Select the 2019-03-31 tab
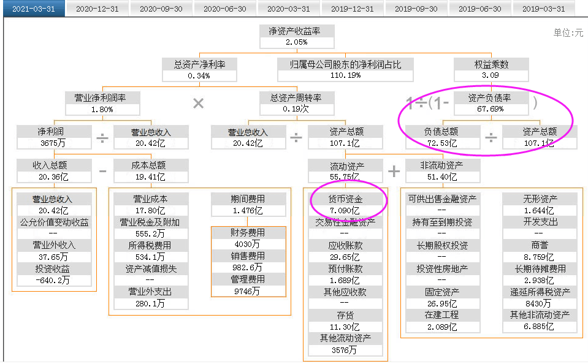Screen dimensions: 588x364 [x=543, y=9]
